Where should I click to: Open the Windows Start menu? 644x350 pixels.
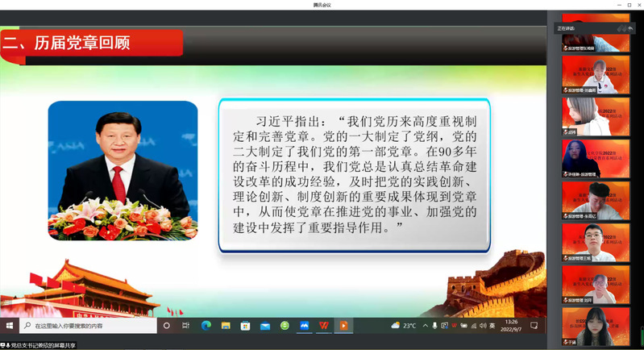tap(10, 326)
